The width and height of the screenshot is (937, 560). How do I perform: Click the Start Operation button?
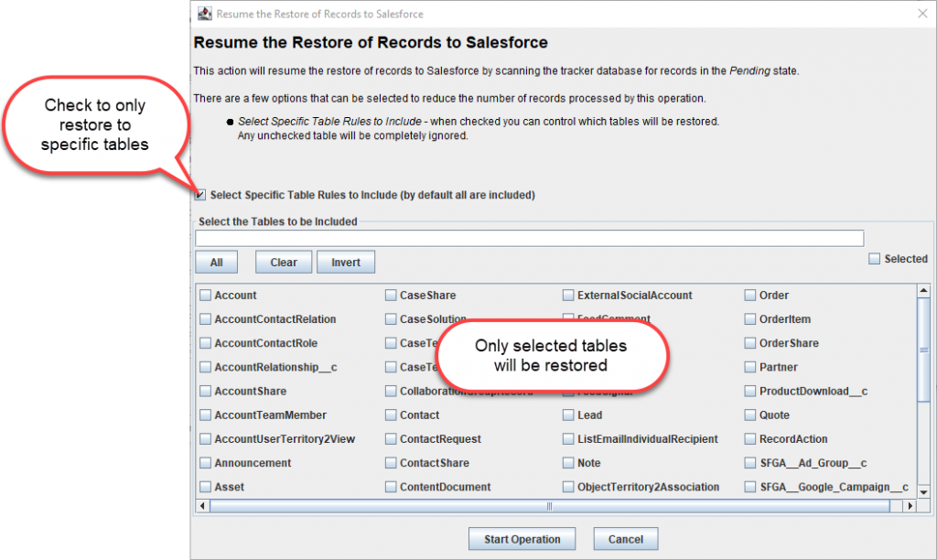522,539
